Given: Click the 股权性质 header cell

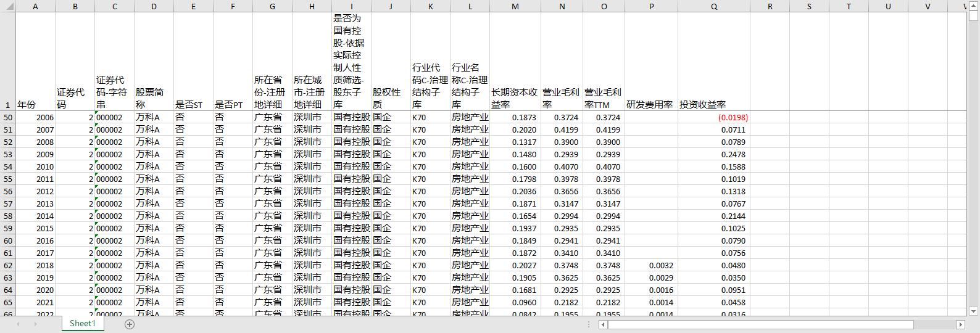Looking at the screenshot, I should tap(391, 62).
